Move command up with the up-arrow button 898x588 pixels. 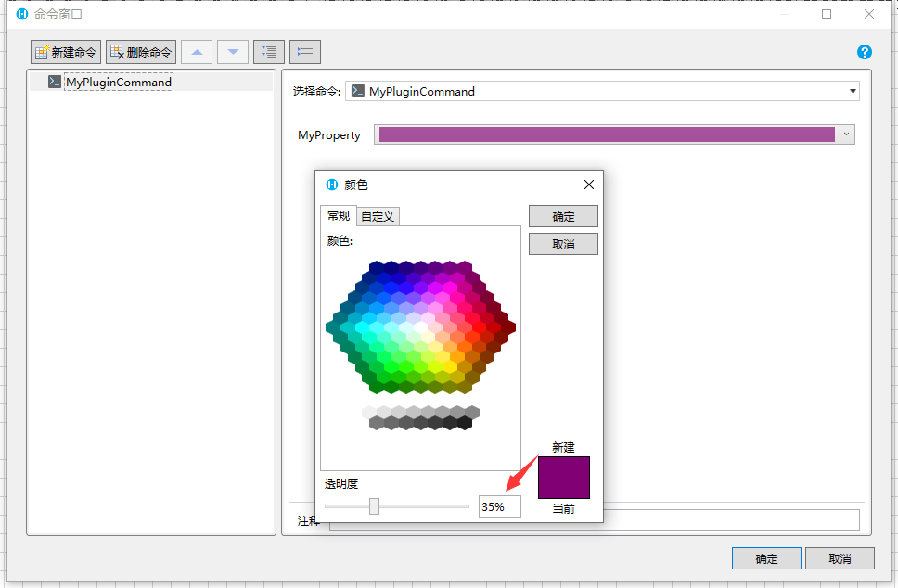click(x=197, y=52)
